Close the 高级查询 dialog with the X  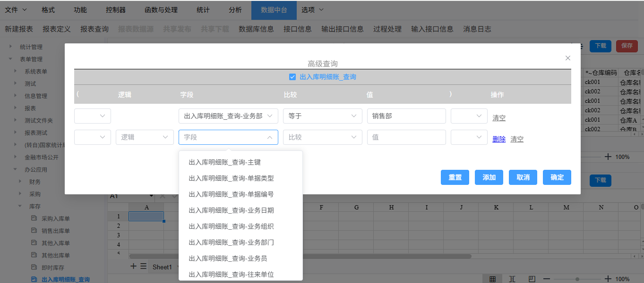(568, 58)
